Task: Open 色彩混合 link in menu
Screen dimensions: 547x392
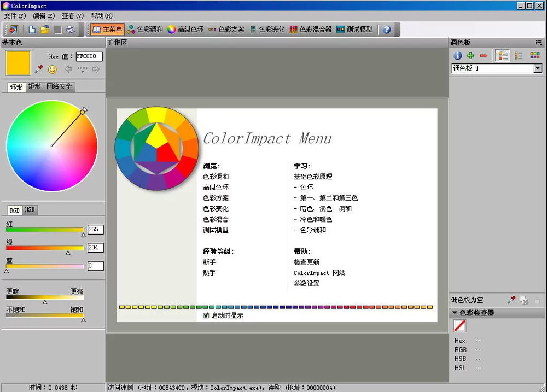Action: click(x=216, y=219)
